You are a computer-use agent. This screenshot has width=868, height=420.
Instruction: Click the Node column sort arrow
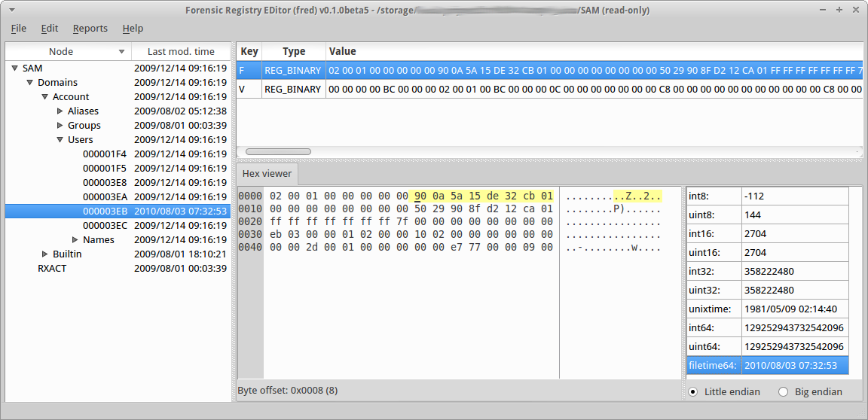tap(121, 52)
